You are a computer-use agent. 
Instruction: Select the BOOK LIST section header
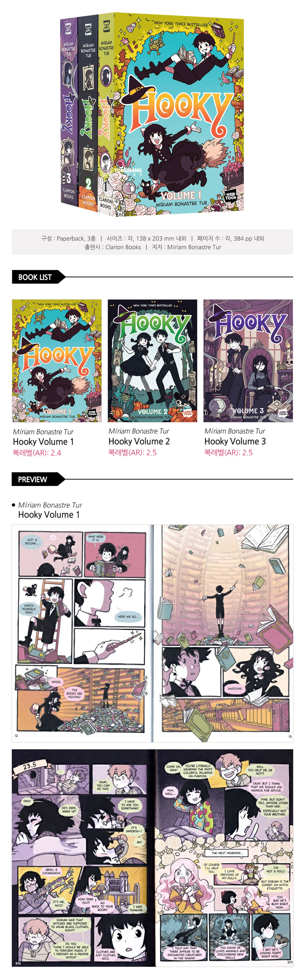click(35, 277)
